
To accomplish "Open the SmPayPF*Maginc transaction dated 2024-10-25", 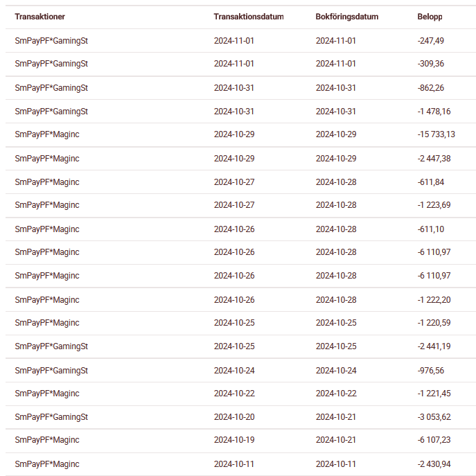I will [x=47, y=323].
